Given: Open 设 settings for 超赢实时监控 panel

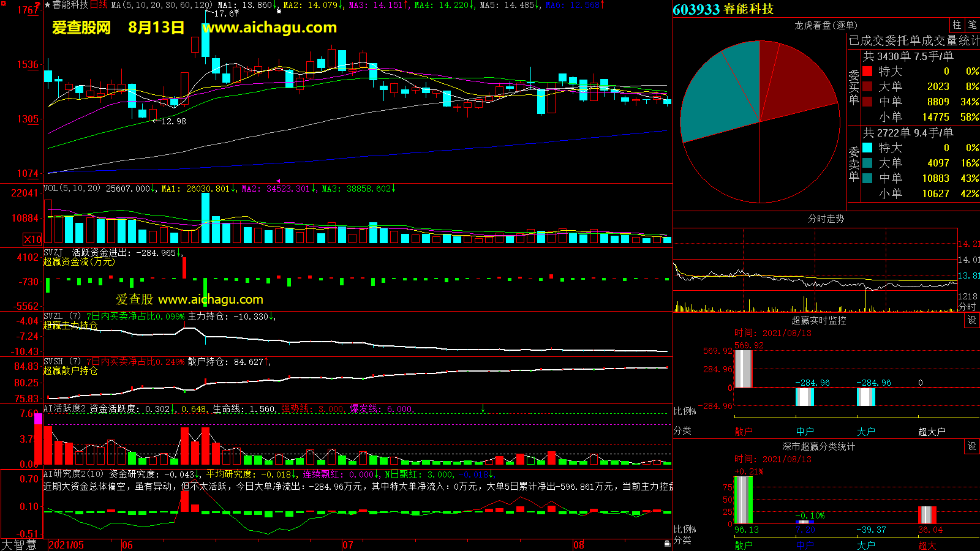Looking at the screenshot, I should (x=972, y=320).
